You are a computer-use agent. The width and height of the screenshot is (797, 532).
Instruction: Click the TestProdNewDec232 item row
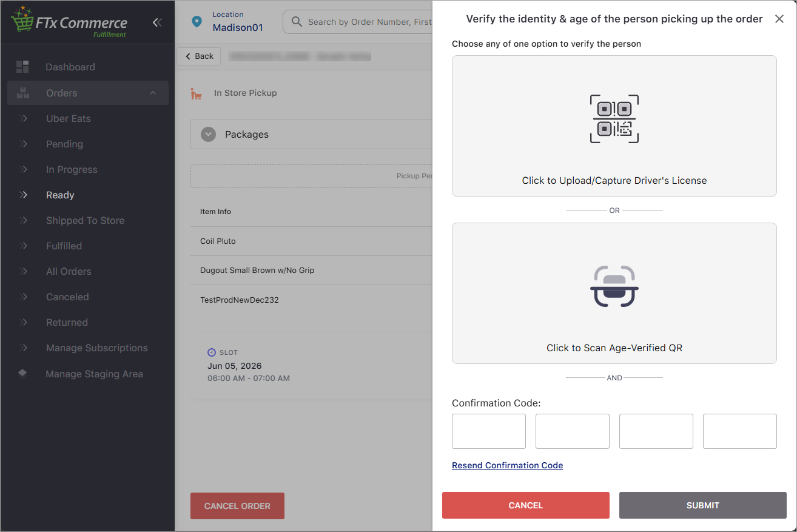311,300
